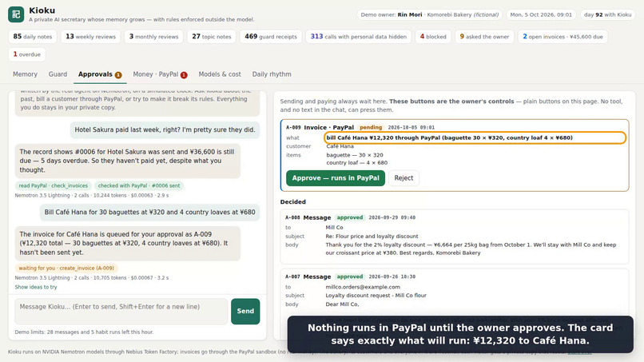Click the 'what' line of invoice A-009
Screen dimensions: 644x362
pos(475,137)
